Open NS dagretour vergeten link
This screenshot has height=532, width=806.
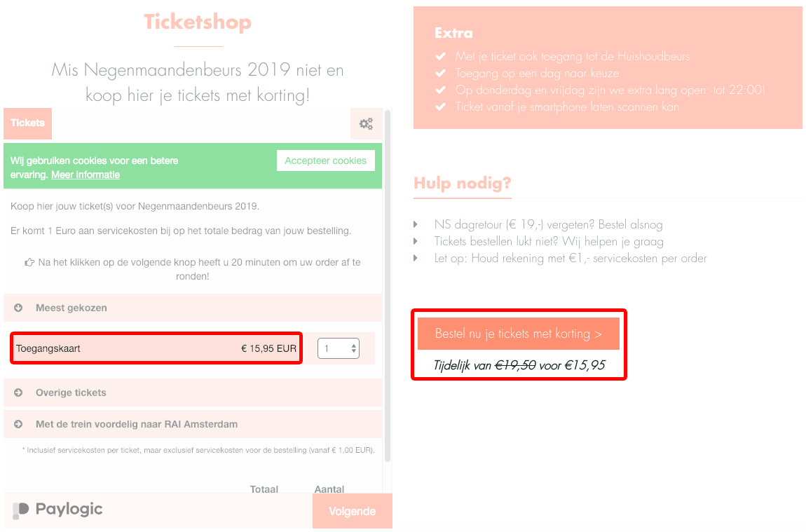549,224
